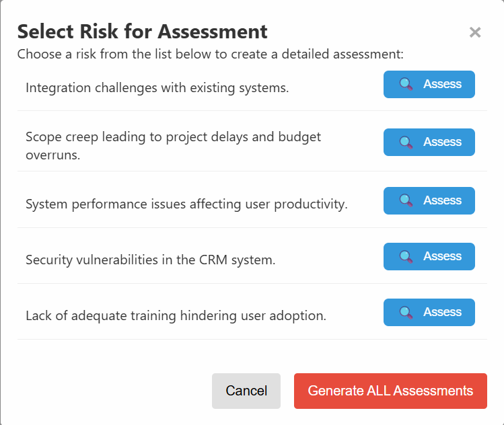This screenshot has height=425, width=504.
Task: Select Lack of adequate training text
Action: [176, 316]
